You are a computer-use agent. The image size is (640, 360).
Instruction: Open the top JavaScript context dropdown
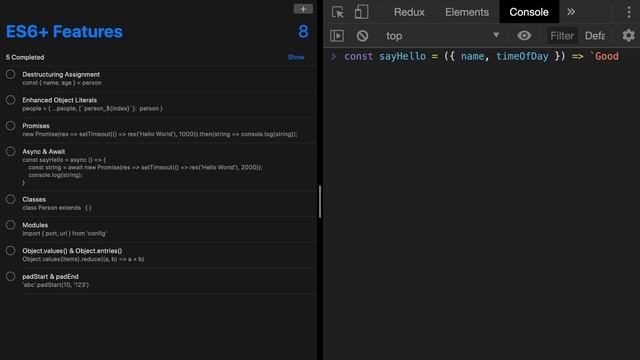(442, 36)
